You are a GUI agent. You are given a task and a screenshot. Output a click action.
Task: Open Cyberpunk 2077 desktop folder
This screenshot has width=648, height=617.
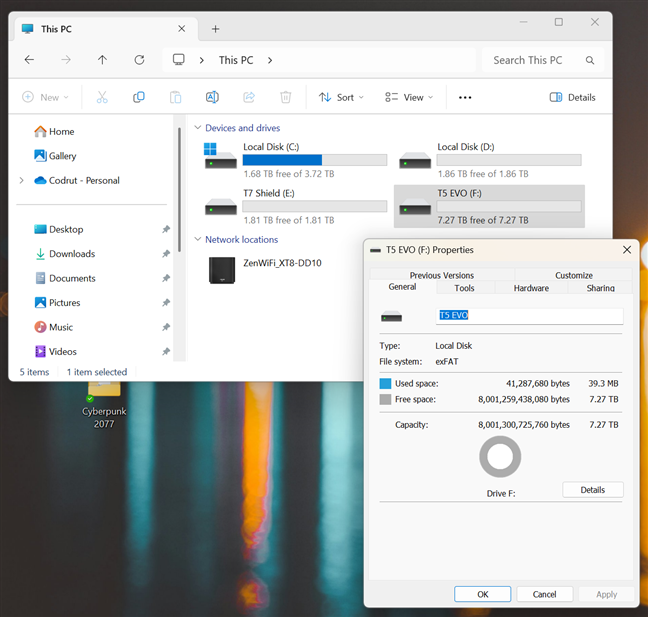point(104,405)
